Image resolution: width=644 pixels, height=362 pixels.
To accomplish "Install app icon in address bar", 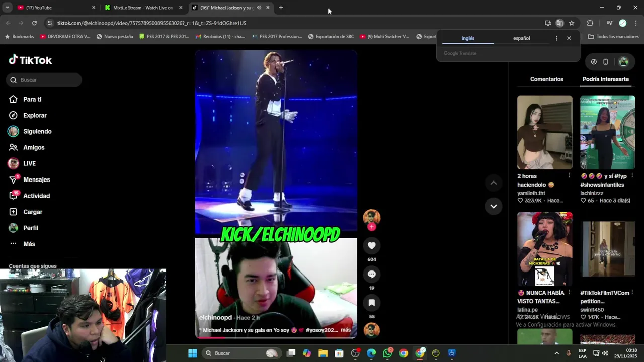I will pyautogui.click(x=548, y=23).
